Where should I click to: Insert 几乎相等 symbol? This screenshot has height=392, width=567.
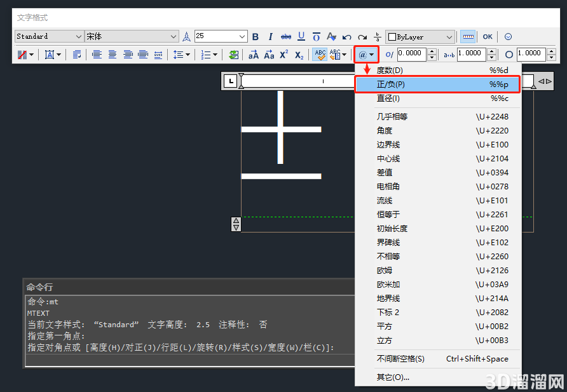[x=438, y=117]
